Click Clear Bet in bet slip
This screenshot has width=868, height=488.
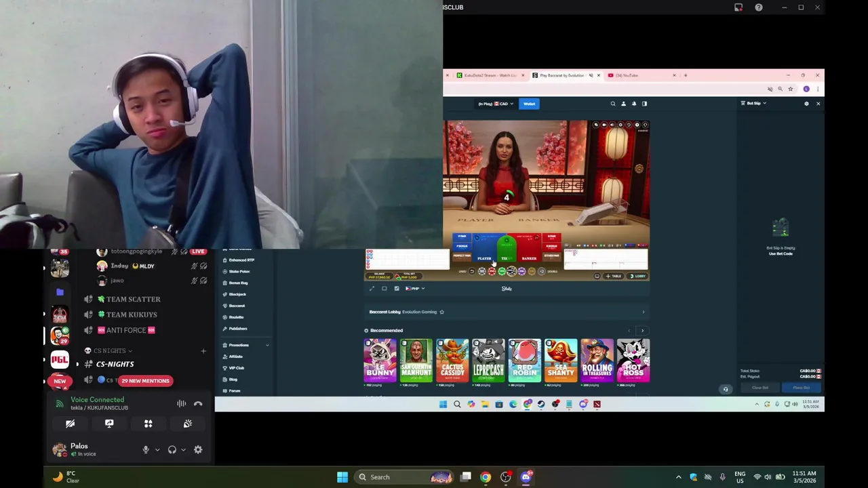760,388
